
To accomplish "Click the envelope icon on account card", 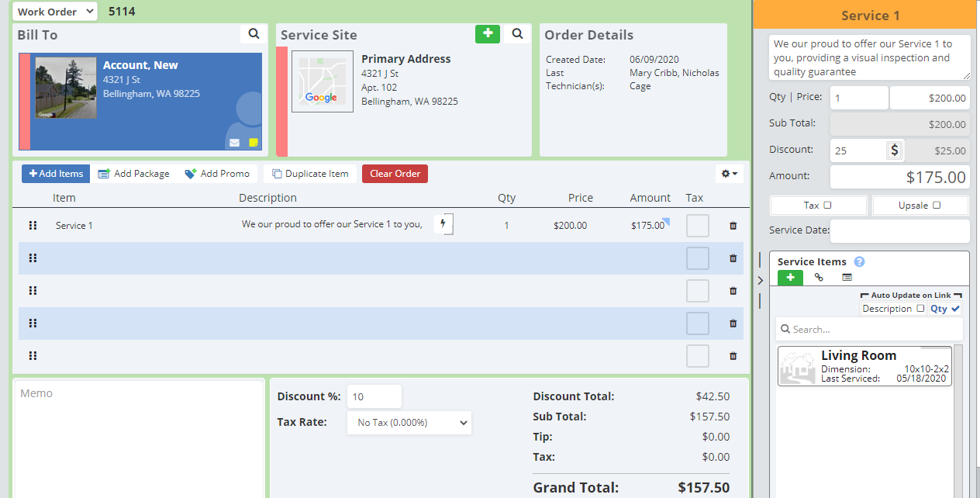I will 234,143.
